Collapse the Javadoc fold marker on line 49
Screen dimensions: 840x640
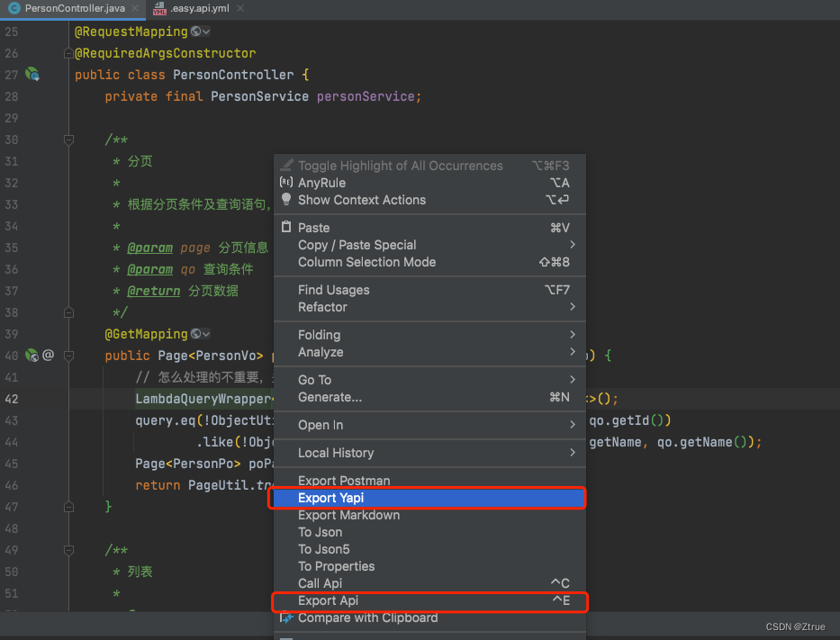click(x=68, y=550)
